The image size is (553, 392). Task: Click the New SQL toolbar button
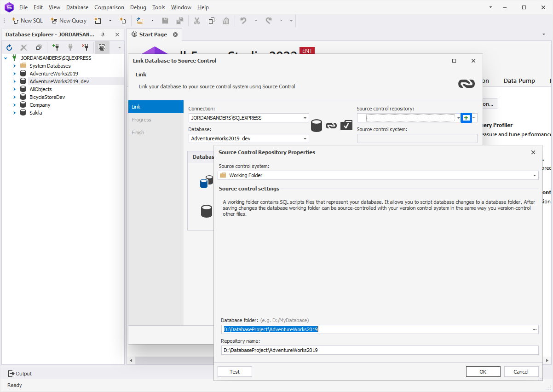tap(27, 21)
